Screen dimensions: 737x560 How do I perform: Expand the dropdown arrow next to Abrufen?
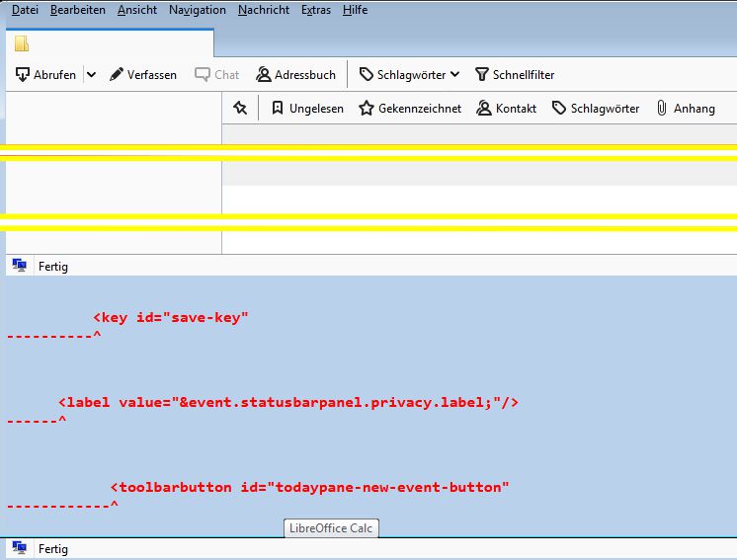(92, 74)
